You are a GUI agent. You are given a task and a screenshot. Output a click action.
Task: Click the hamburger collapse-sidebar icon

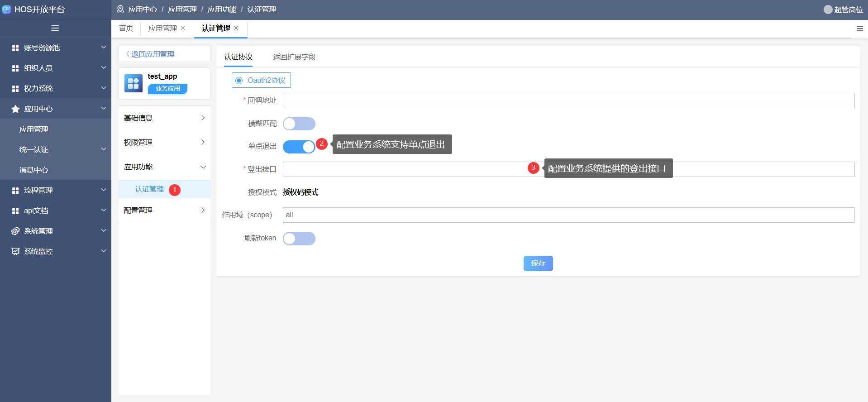[55, 28]
